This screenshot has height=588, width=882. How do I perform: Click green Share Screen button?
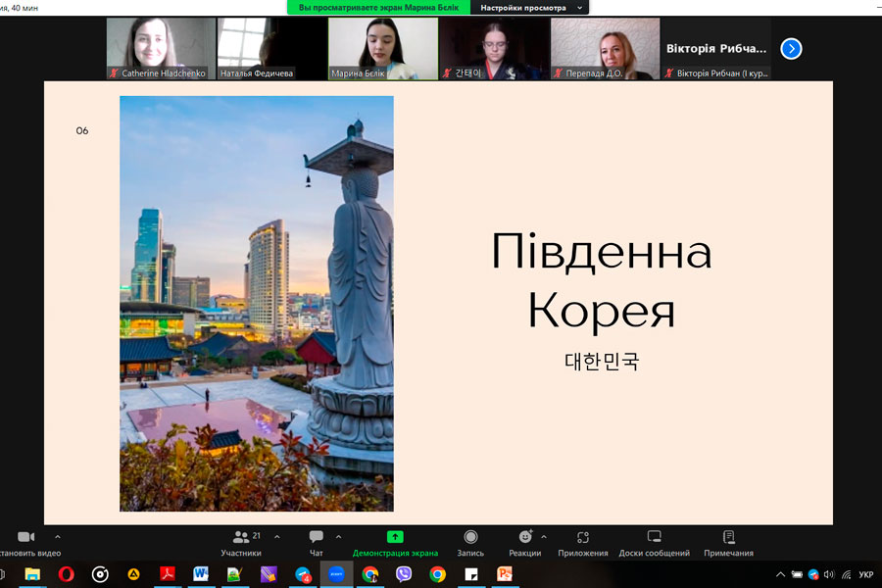(x=395, y=543)
